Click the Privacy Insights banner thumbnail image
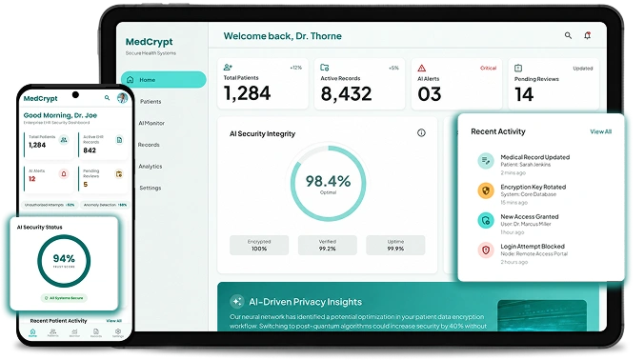The width and height of the screenshot is (644, 360). click(x=542, y=315)
